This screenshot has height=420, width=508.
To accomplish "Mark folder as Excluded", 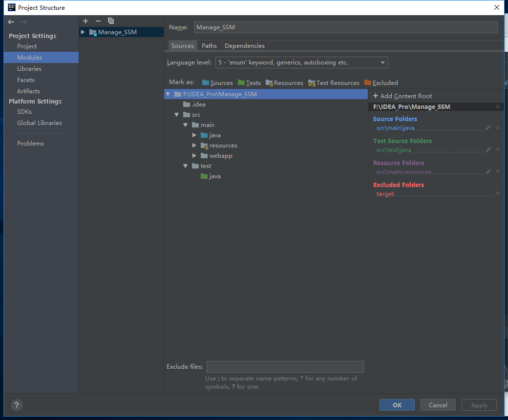I will pyautogui.click(x=381, y=83).
